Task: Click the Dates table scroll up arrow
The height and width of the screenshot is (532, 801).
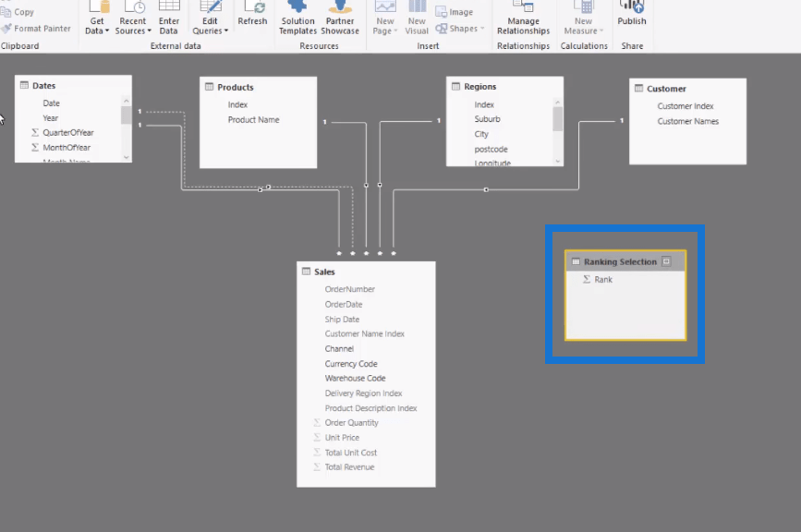Action: [127, 101]
